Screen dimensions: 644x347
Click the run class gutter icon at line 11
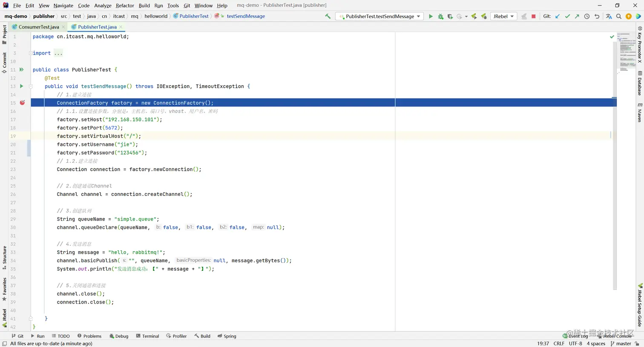pos(21,69)
